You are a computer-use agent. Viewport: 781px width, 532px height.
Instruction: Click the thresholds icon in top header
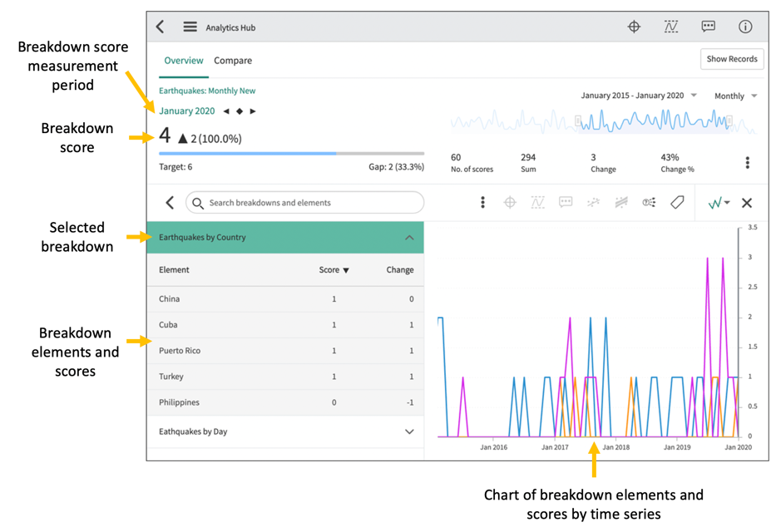point(671,27)
